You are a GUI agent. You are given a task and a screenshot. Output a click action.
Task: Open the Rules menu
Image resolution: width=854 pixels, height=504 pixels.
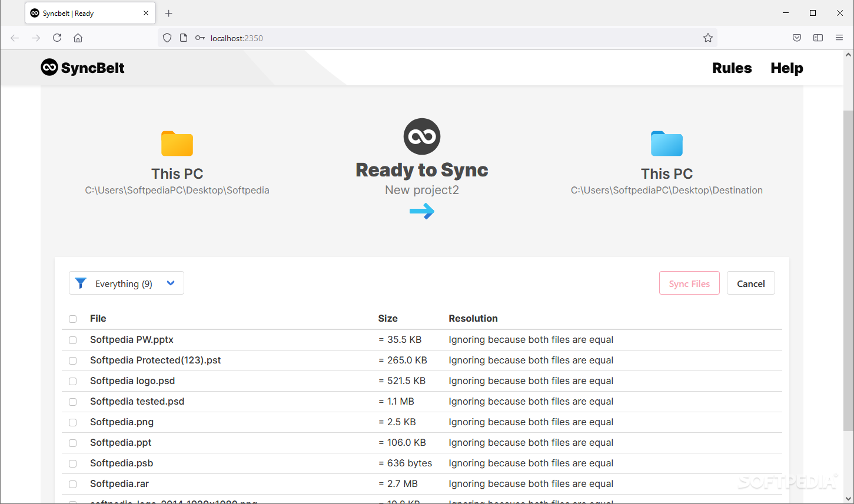[x=732, y=68]
